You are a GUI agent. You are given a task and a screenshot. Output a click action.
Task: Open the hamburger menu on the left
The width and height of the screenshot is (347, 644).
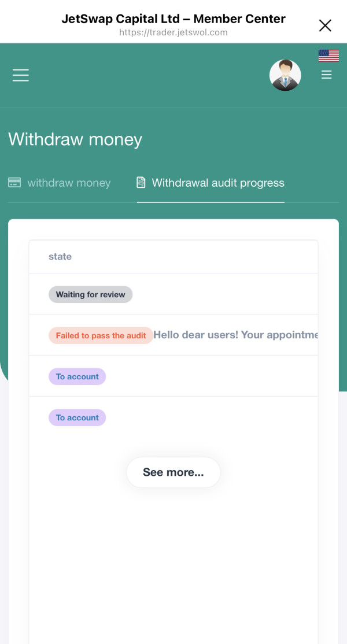[21, 75]
